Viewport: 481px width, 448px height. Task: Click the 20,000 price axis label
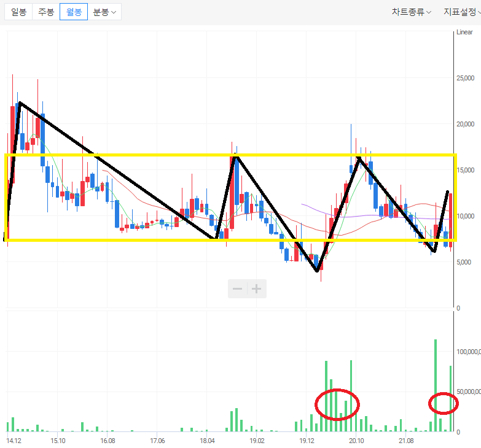(466, 124)
